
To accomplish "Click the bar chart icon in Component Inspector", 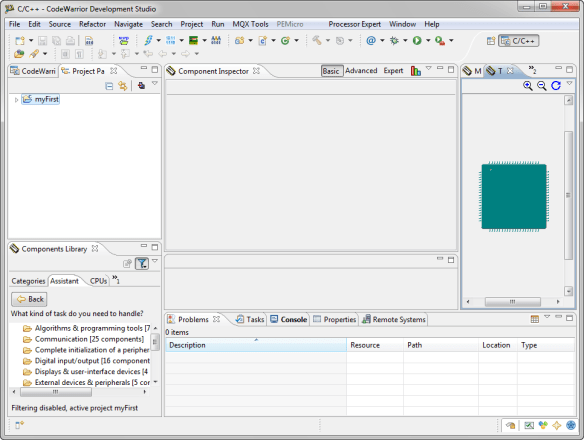I will coord(416,71).
